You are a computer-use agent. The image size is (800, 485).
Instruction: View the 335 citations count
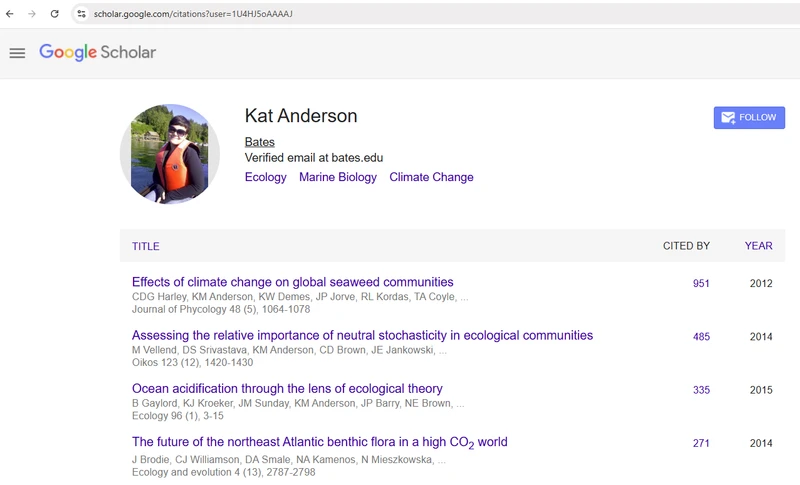[701, 390]
